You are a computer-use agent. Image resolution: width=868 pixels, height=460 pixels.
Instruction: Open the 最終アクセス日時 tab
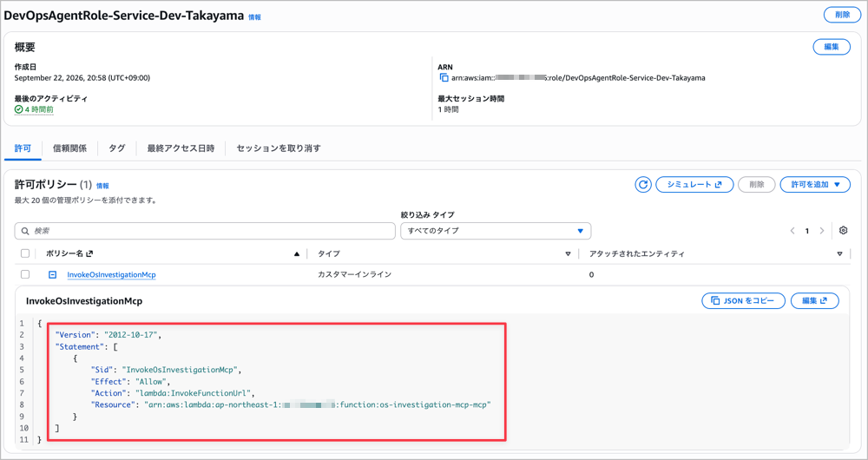181,148
